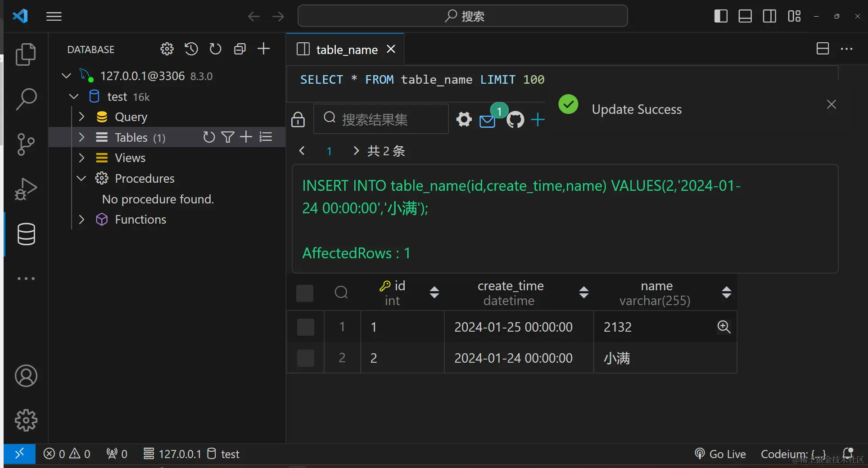The height and width of the screenshot is (468, 868).
Task: Open the GitHub icon link
Action: (515, 119)
